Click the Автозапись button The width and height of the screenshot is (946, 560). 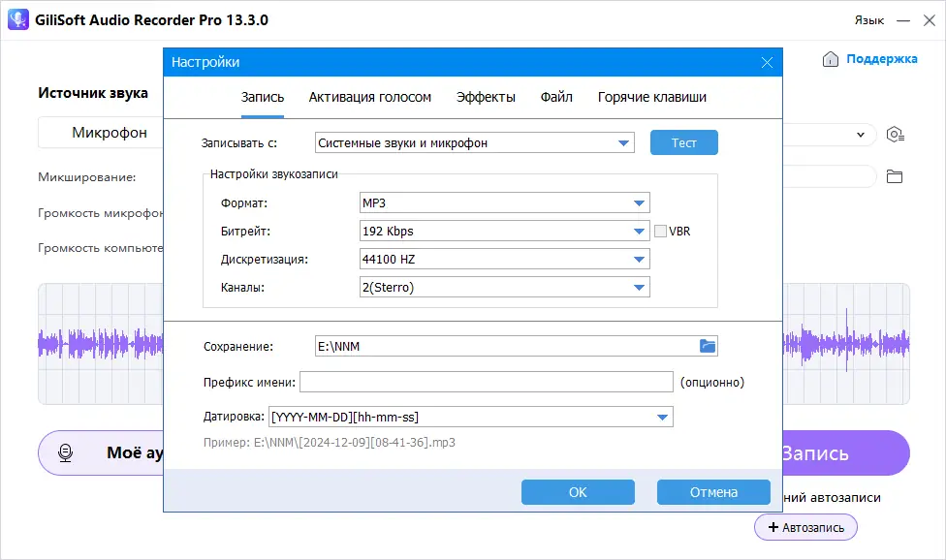click(x=805, y=527)
